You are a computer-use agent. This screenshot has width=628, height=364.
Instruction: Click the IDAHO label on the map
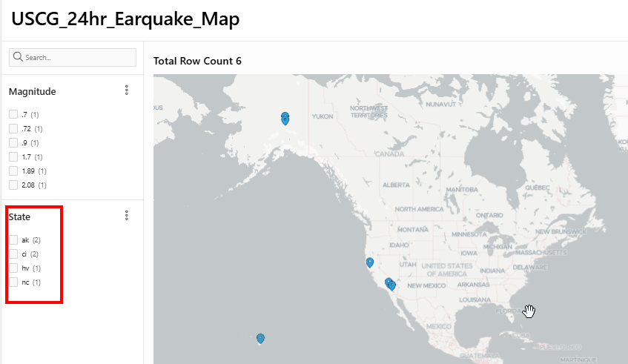pos(399,245)
